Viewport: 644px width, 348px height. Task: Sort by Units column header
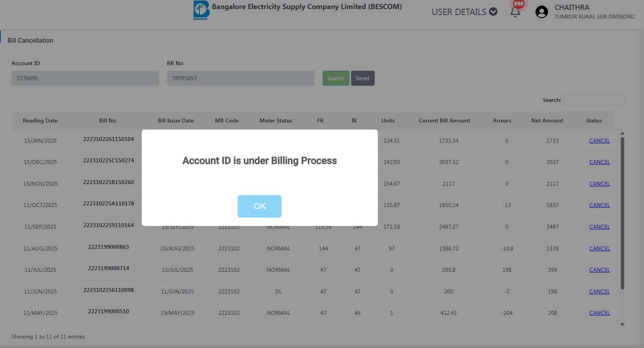[388, 120]
